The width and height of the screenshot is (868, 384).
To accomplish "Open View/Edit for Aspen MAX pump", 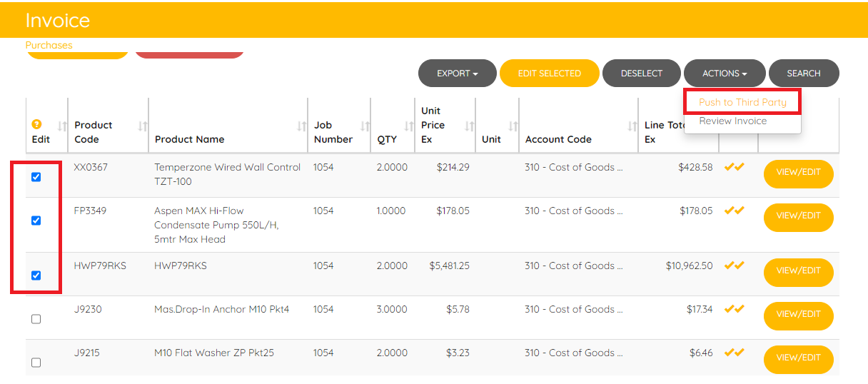I will [x=799, y=218].
